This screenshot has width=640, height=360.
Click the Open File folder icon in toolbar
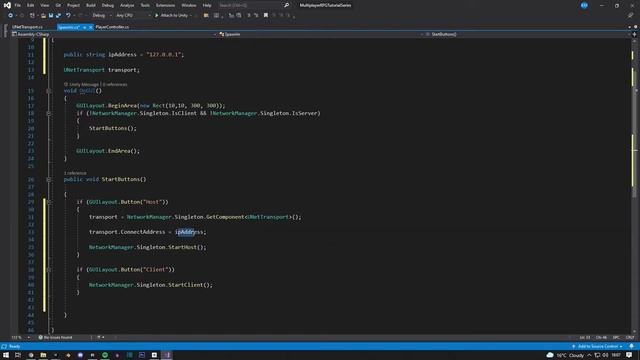[x=43, y=16]
